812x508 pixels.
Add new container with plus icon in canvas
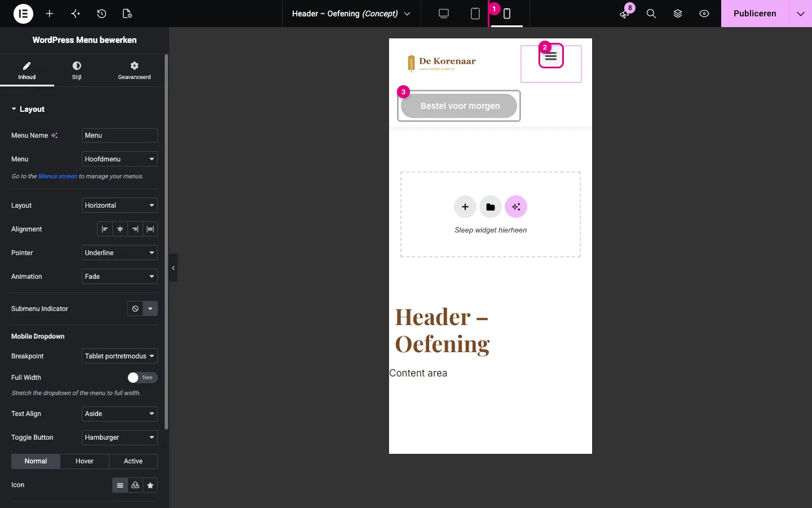tap(465, 207)
